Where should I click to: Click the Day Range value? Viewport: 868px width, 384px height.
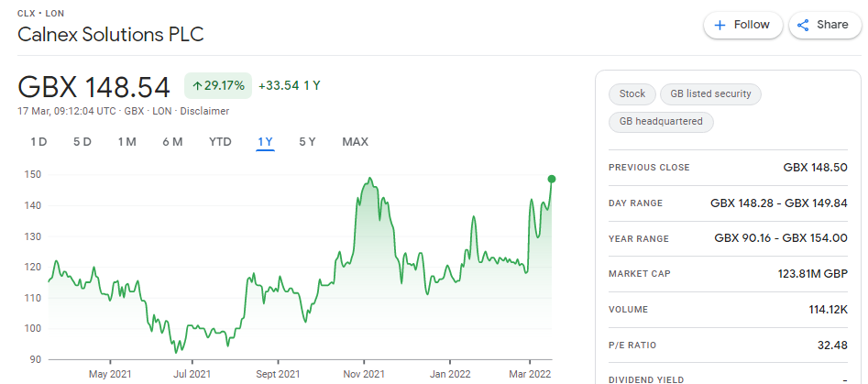779,203
